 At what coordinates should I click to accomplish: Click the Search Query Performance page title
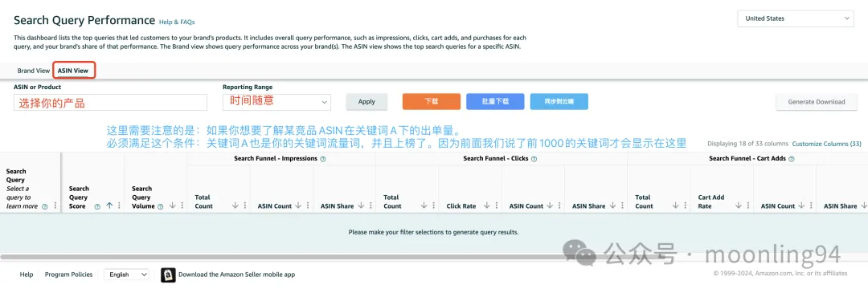84,20
